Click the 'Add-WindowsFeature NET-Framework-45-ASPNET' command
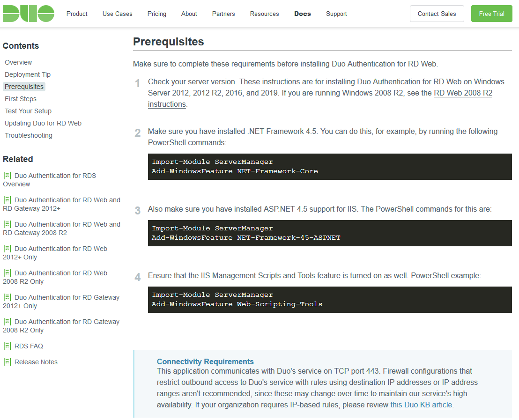519x420 pixels. [x=246, y=238]
